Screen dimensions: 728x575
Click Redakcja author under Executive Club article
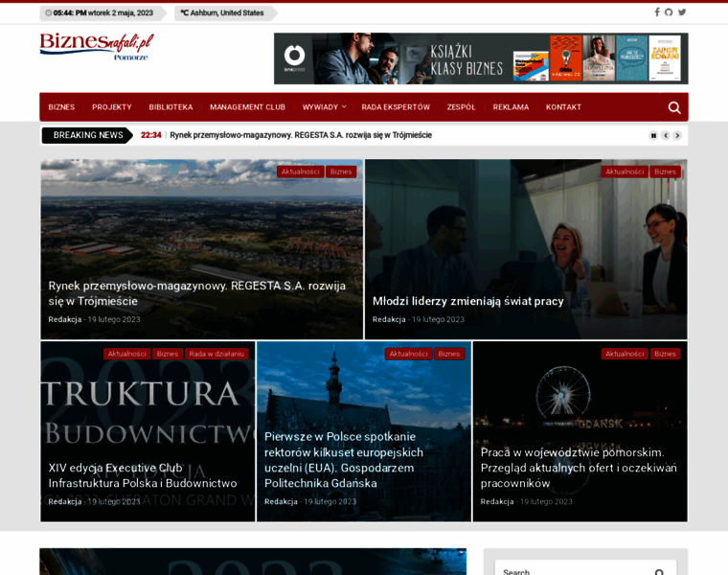pos(64,501)
